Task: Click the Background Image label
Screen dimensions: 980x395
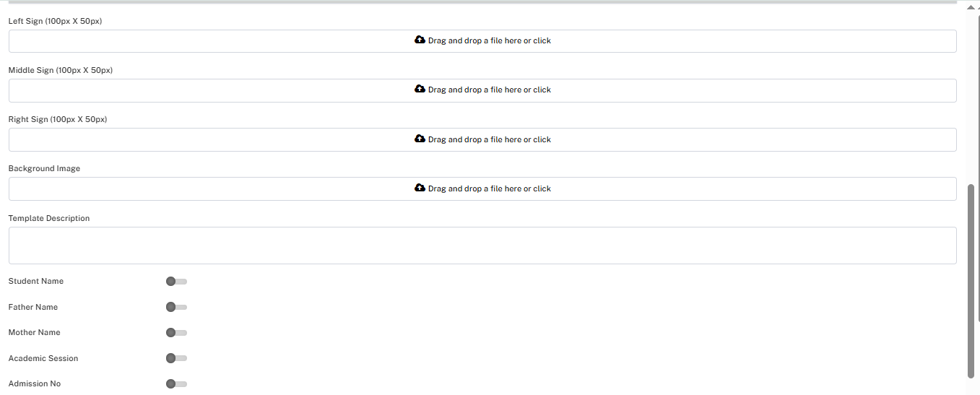Action: click(x=44, y=168)
